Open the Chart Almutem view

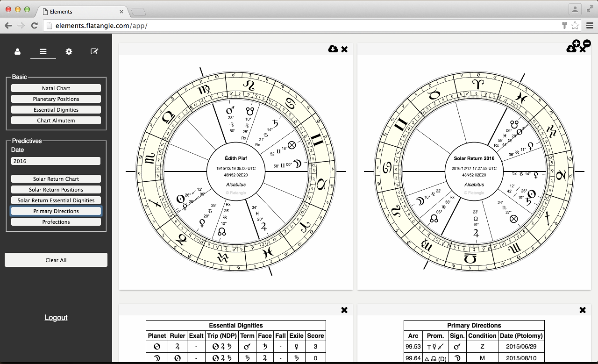56,121
